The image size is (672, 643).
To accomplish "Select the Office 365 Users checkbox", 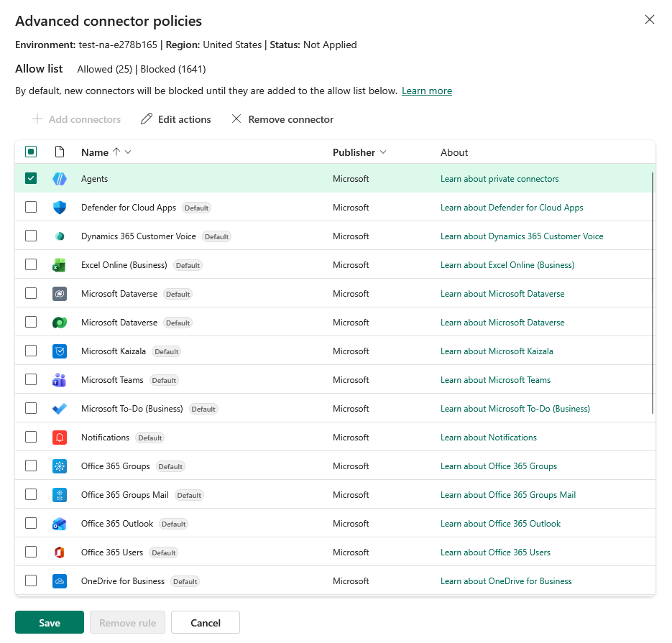I will point(31,551).
